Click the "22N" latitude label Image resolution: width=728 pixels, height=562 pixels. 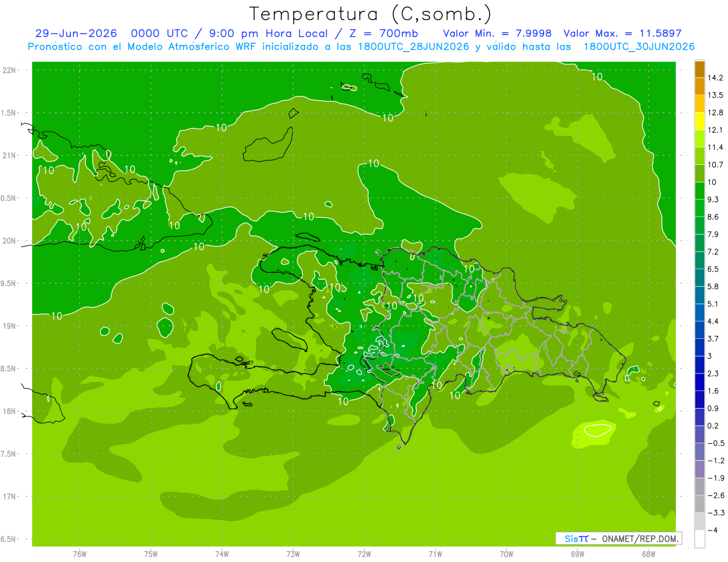pyautogui.click(x=10, y=70)
